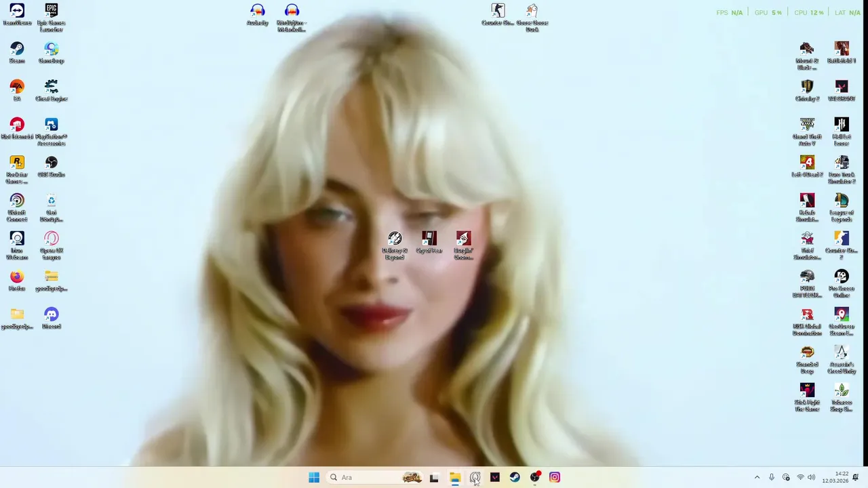Select the Tobacco Shop Simulator desktop icon

(x=842, y=397)
